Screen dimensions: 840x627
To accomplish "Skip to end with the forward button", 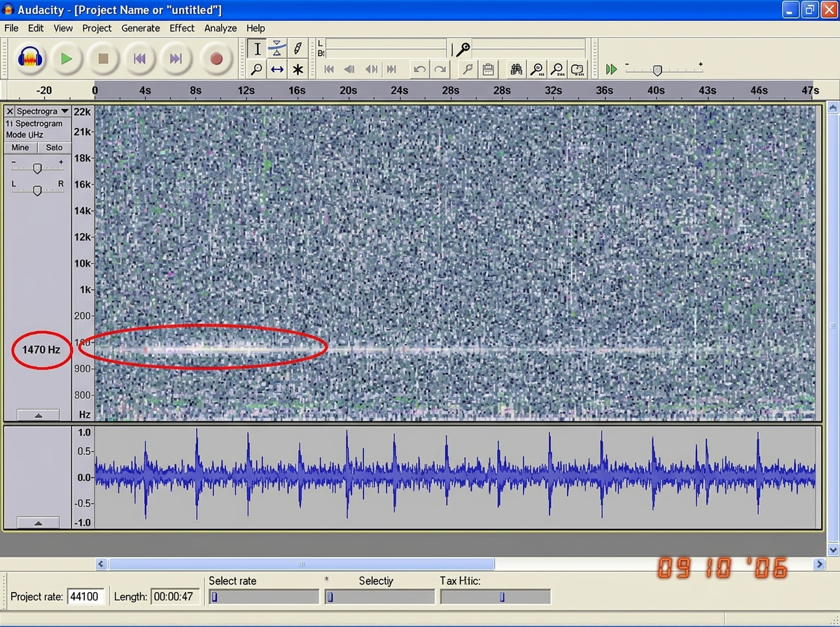I will (176, 59).
